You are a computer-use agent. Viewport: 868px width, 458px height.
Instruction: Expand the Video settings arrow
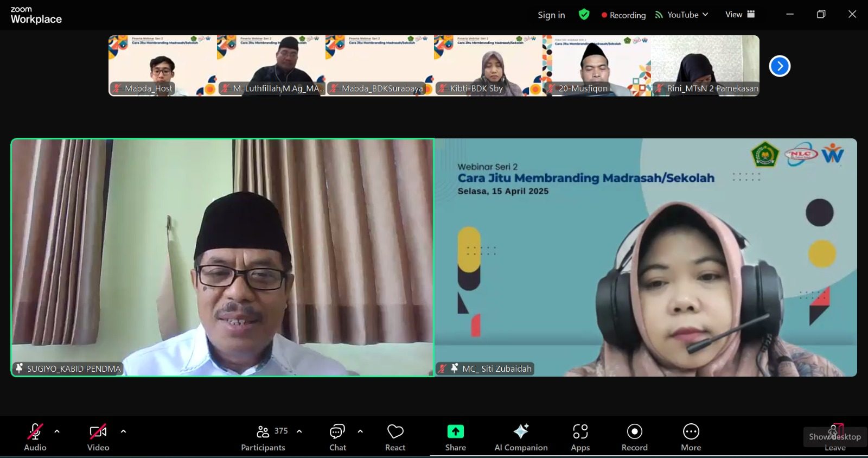pos(123,431)
